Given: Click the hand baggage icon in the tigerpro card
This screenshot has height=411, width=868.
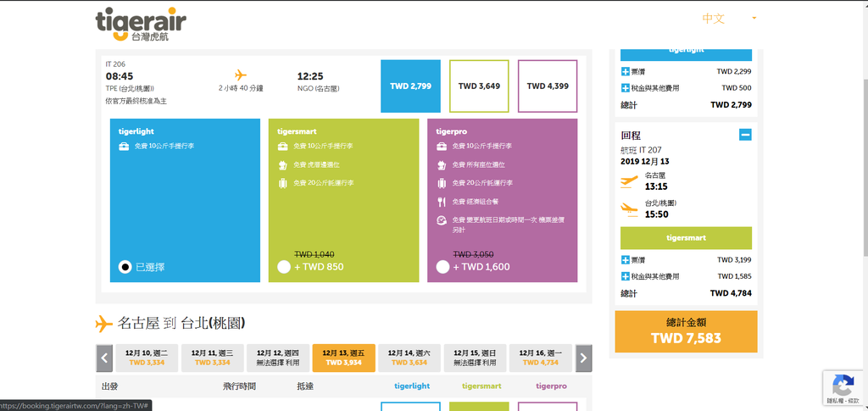Looking at the screenshot, I should tap(441, 147).
